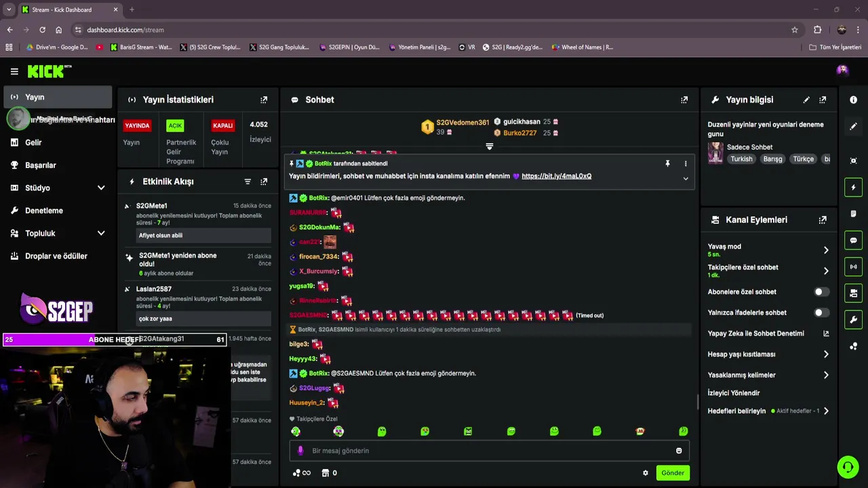The image size is (868, 488).
Task: Open the shop icon below chat
Action: (x=325, y=473)
